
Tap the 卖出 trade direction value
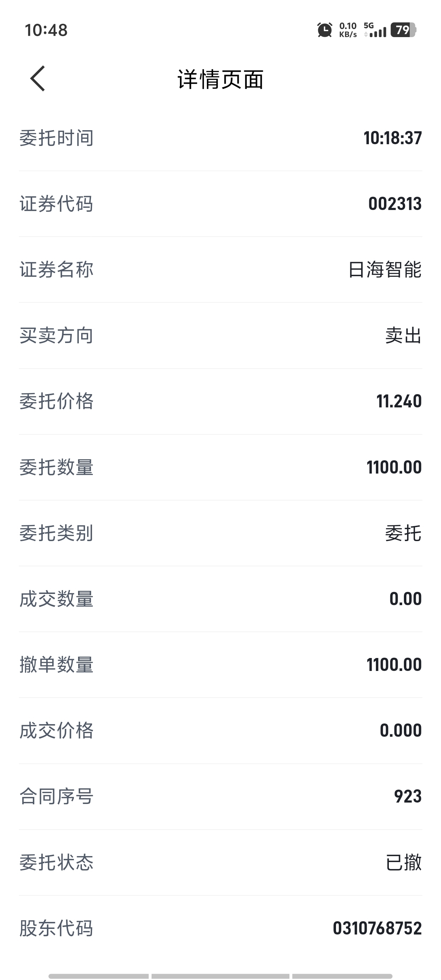point(403,335)
